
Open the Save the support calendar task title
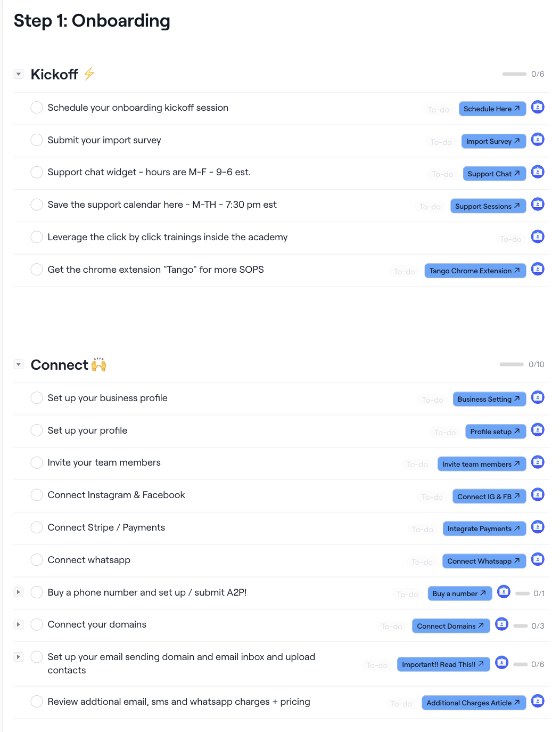162,205
